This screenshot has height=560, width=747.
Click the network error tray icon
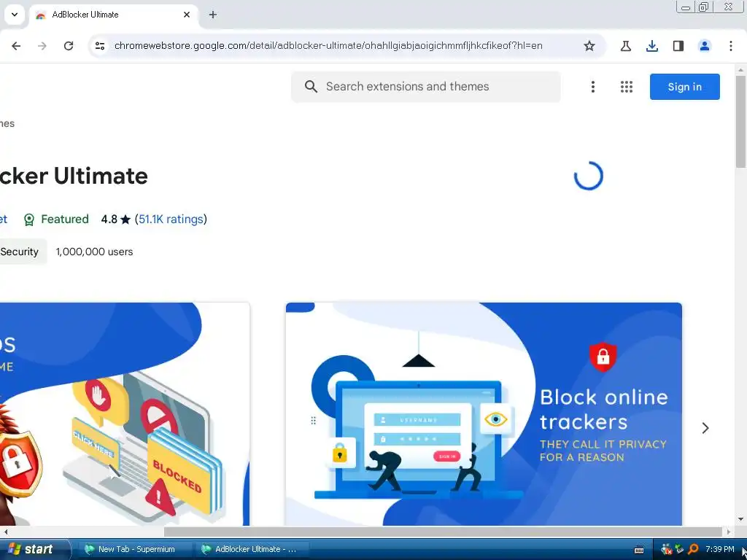667,550
